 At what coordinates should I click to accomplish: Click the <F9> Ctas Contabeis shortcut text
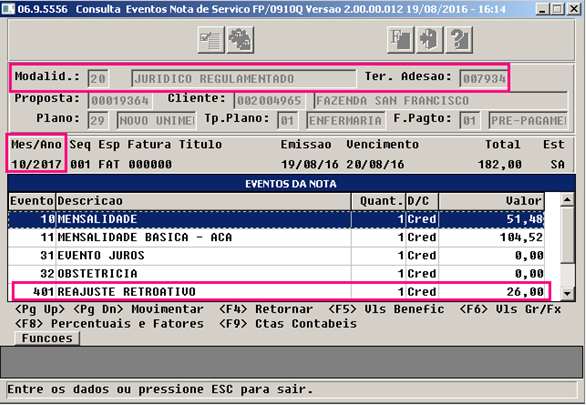[288, 324]
